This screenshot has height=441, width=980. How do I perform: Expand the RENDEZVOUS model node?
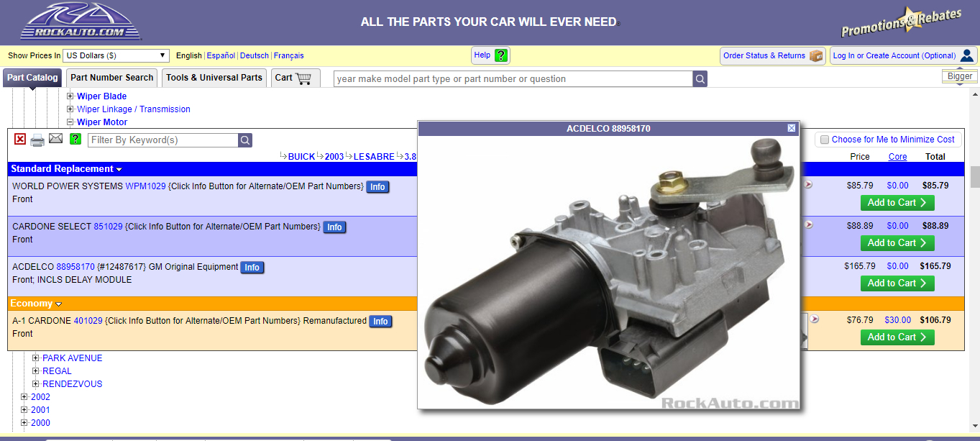[36, 384]
